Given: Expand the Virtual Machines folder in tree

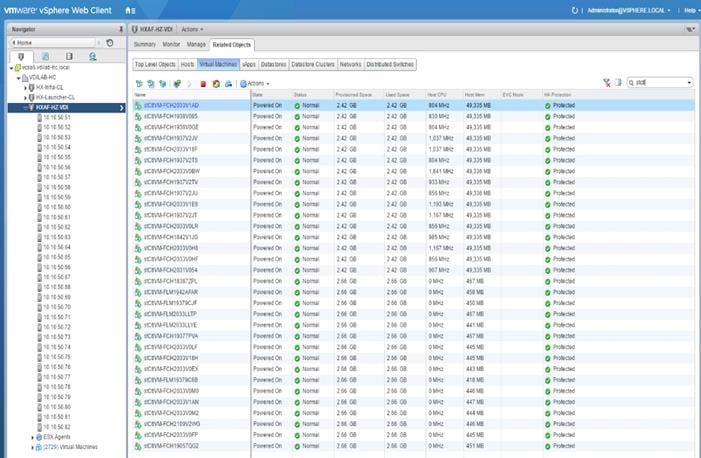Looking at the screenshot, I should click(32, 447).
